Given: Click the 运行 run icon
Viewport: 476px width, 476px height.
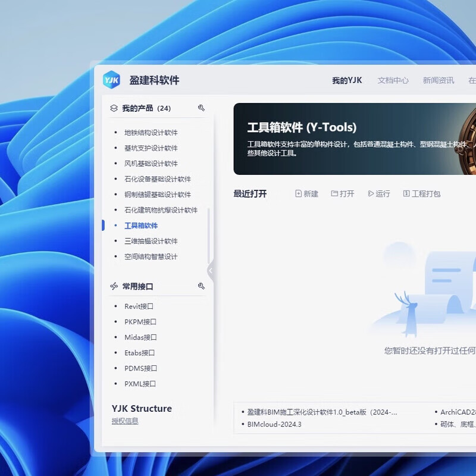Looking at the screenshot, I should 371,194.
